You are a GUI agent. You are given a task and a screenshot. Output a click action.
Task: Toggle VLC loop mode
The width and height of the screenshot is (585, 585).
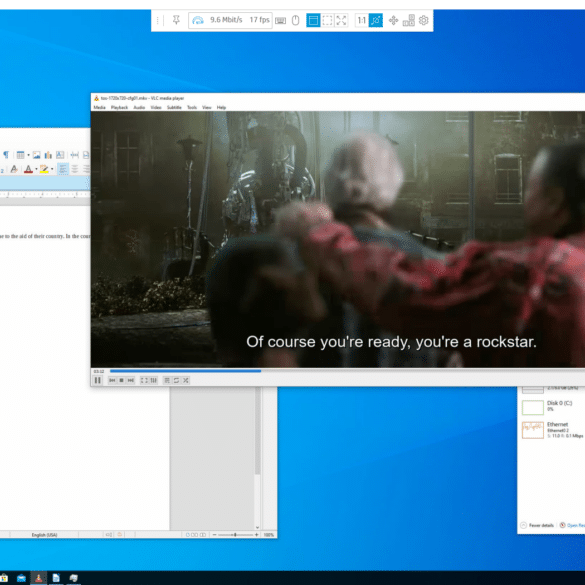176,380
